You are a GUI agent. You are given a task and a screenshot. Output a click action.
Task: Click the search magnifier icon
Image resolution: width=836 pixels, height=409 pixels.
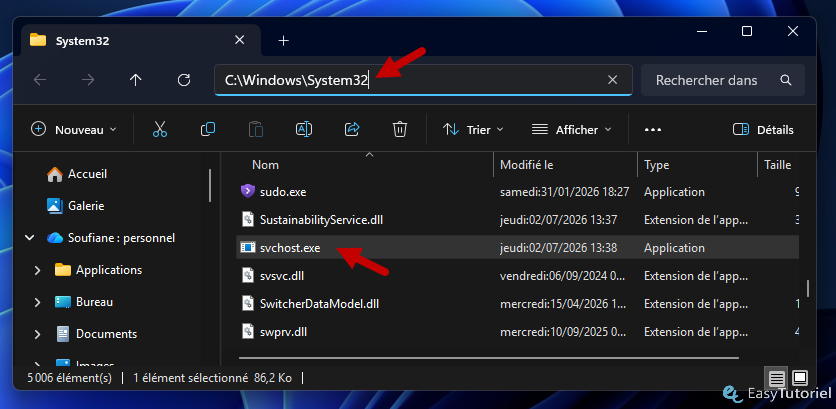785,80
